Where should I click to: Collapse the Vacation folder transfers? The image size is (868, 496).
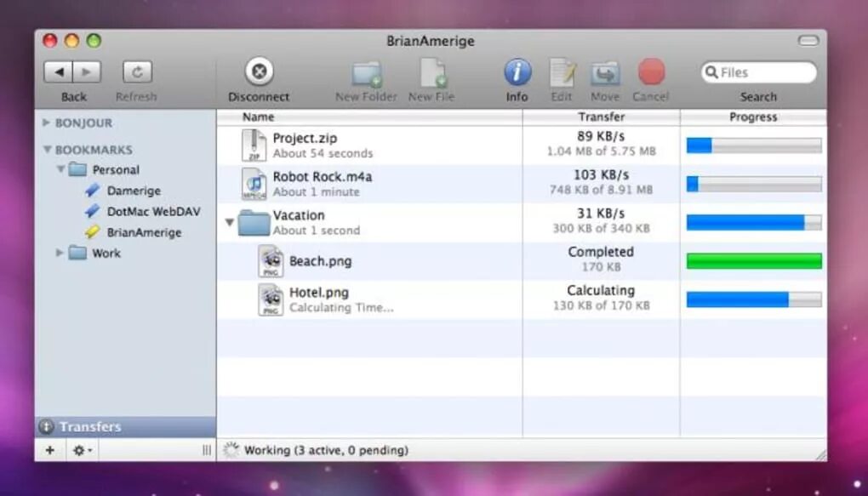pyautogui.click(x=230, y=223)
